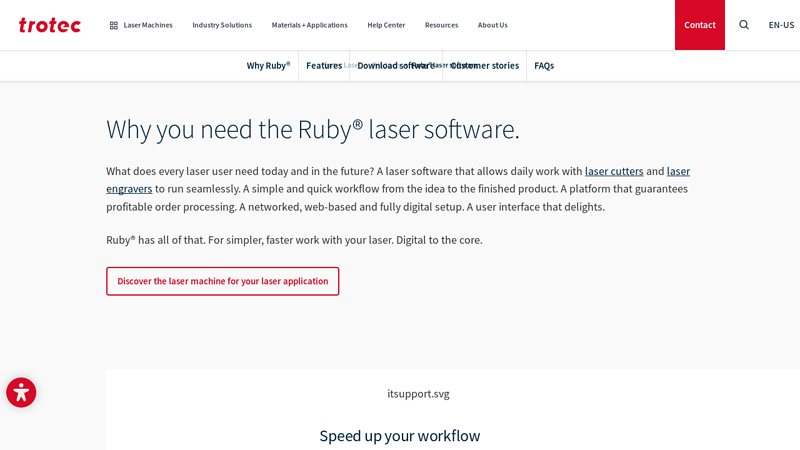Jump to the Download software section
Screen dimensions: 800x450
pos(396,66)
